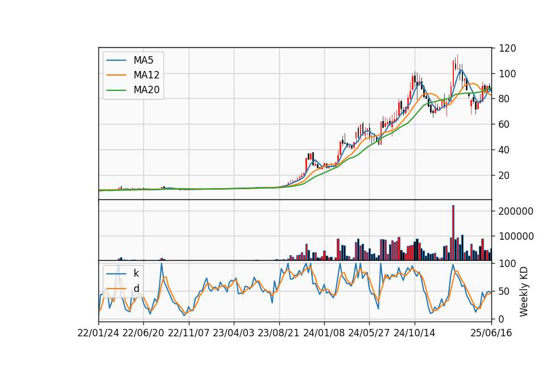Screen dimensions: 546x392
Task: Click the 24/01/08 date tick label
Action: tap(324, 333)
